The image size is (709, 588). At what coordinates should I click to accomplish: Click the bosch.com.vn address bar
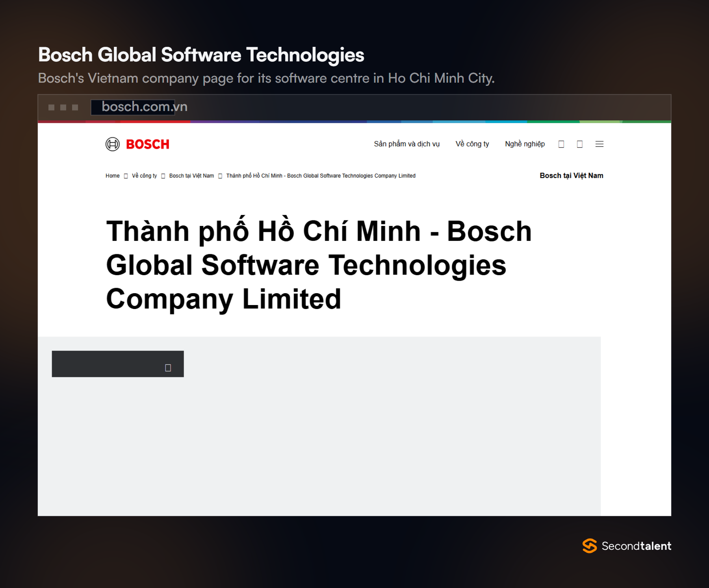coord(133,107)
